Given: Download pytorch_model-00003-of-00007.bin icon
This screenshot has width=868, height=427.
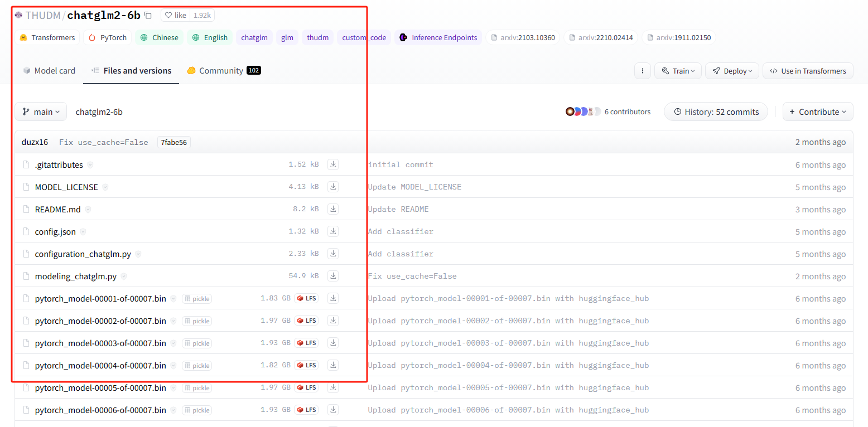Looking at the screenshot, I should tap(333, 343).
